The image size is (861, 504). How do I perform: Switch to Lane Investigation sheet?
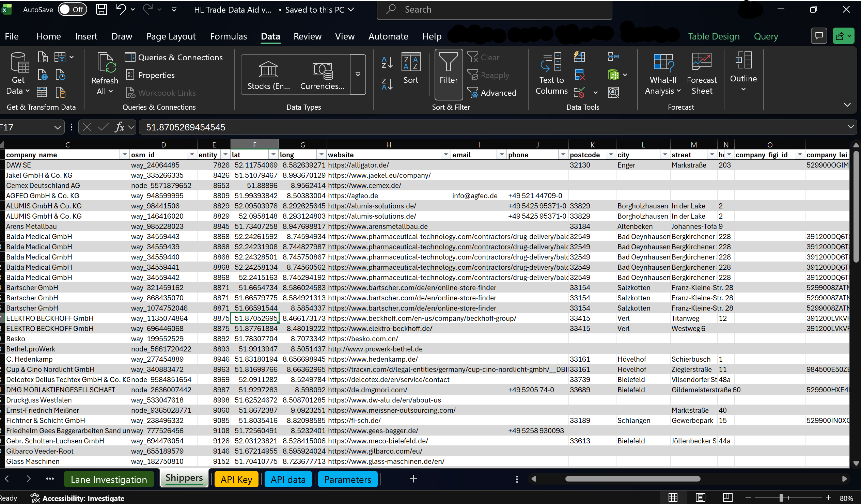coord(109,479)
